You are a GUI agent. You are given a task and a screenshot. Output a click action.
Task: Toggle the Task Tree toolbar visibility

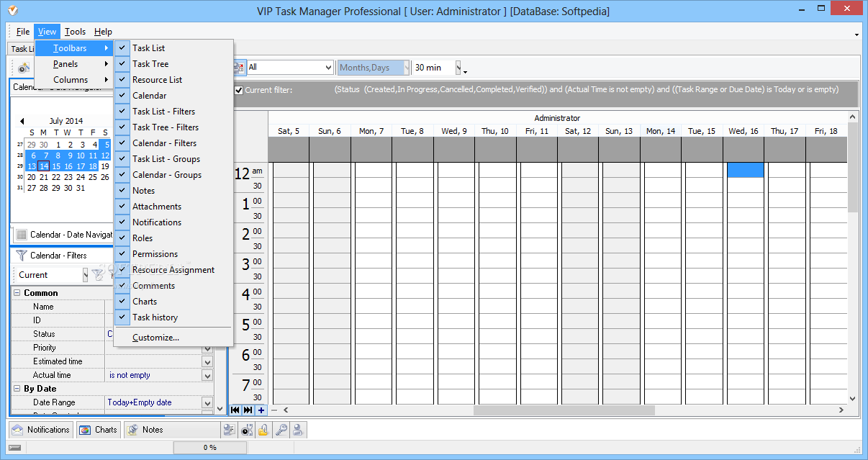pos(173,64)
